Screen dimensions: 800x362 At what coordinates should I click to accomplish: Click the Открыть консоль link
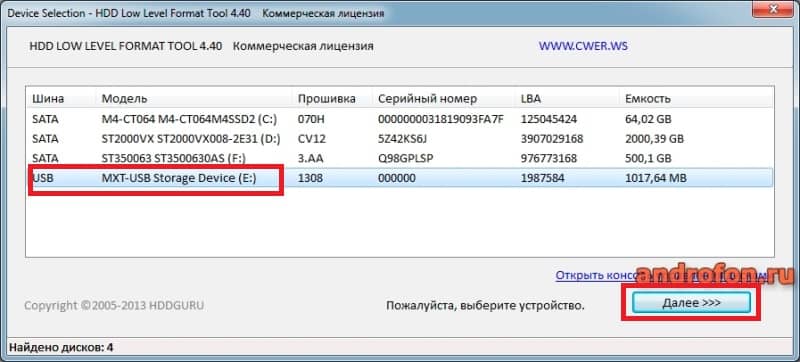(661, 275)
